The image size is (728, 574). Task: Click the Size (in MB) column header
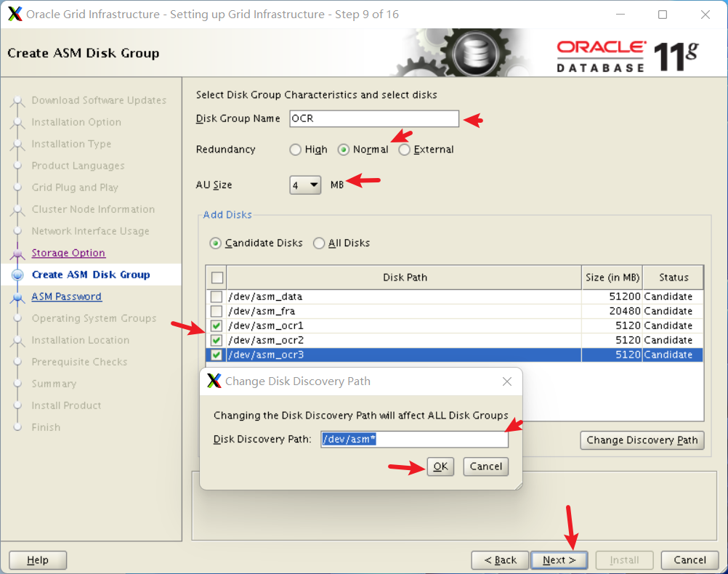[612, 278]
